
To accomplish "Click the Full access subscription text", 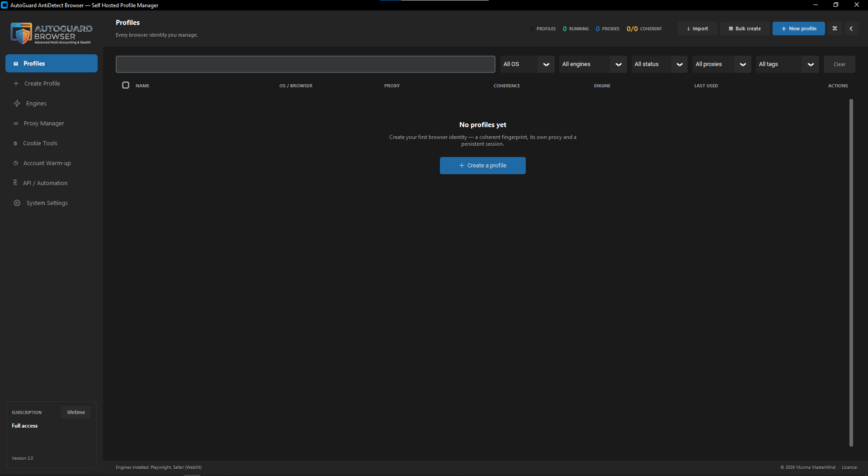I will [x=25, y=426].
